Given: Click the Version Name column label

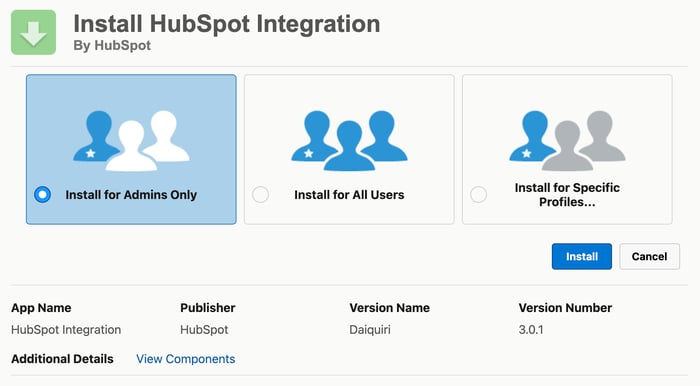Looking at the screenshot, I should 389,308.
